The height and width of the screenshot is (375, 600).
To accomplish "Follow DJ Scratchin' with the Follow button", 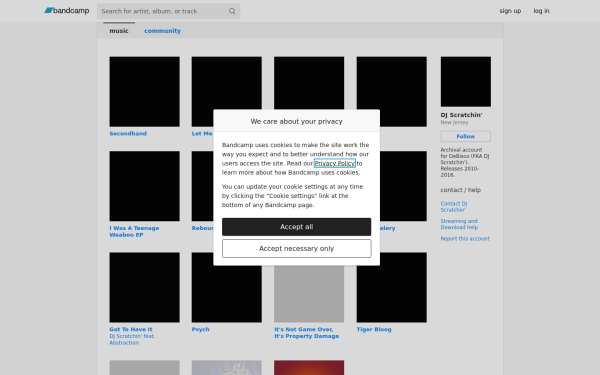I will point(466,136).
